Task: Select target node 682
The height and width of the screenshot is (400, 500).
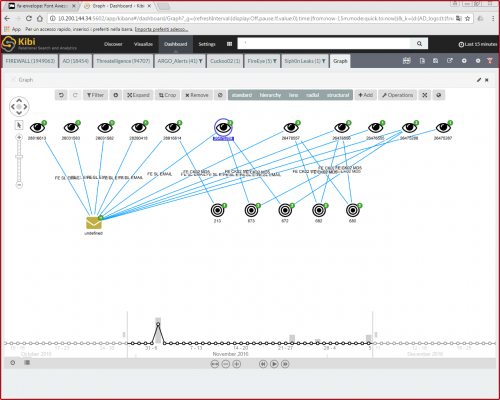Action: coord(319,210)
